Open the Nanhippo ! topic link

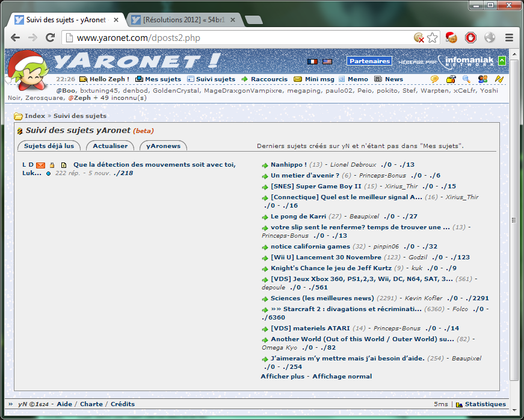point(289,164)
